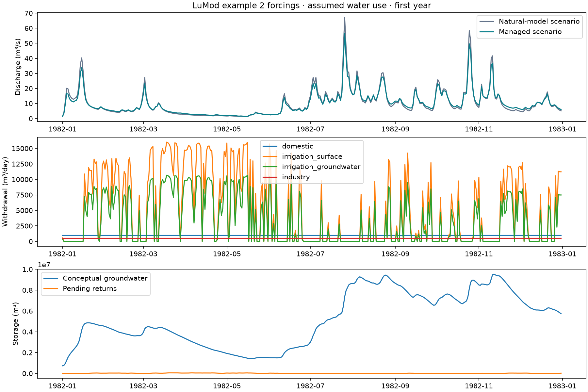Image resolution: width=588 pixels, height=392 pixels.
Task: Click the "7500" tick on withdrawal axis
Action: click(x=24, y=195)
